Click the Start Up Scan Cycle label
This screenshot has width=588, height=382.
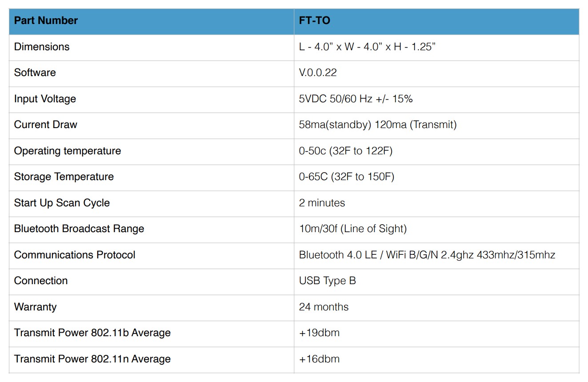pos(62,203)
